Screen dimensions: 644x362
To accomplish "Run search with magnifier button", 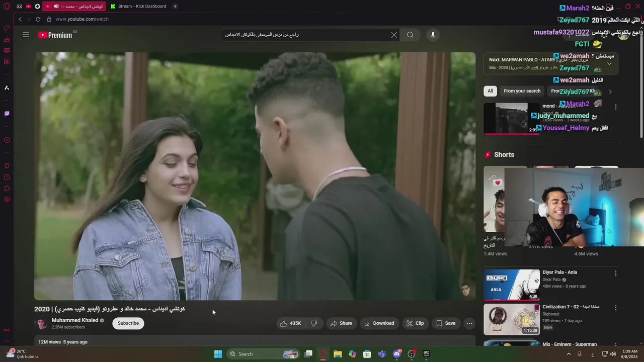I will (410, 35).
